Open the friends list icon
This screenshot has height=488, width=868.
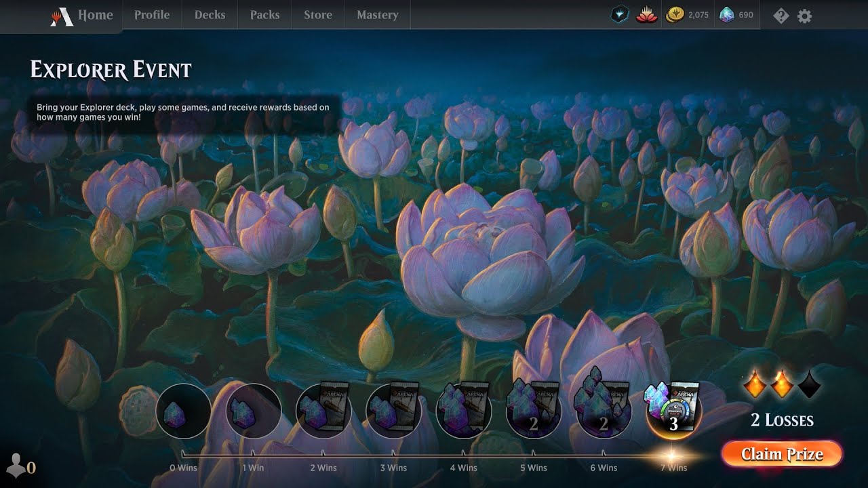point(16,466)
